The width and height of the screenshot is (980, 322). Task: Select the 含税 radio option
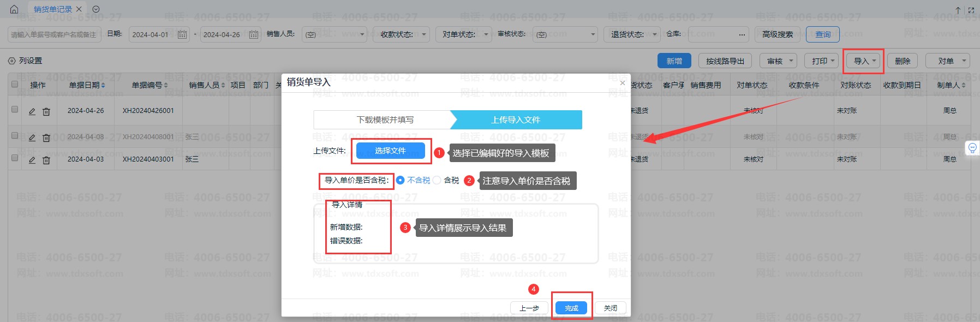(x=437, y=180)
